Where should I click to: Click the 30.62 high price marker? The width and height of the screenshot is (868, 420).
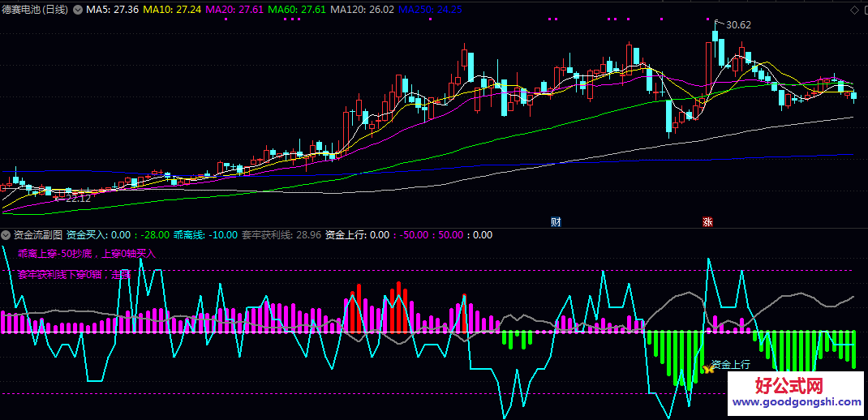737,25
